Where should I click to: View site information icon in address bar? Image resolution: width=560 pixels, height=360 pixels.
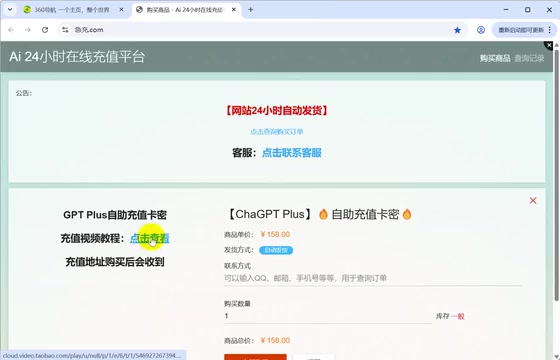(x=65, y=30)
